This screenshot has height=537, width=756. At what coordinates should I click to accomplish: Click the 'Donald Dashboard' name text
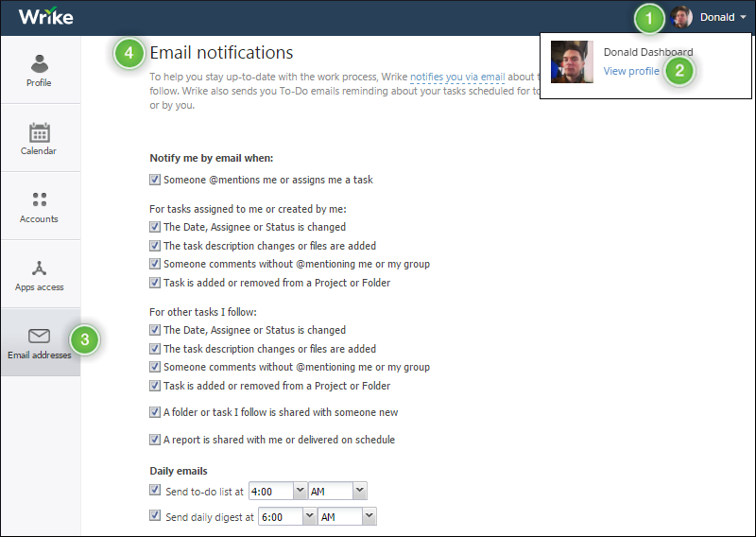(x=648, y=52)
